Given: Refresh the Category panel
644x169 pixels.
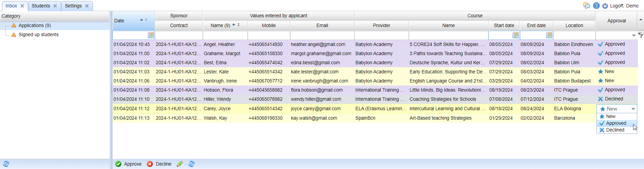Looking at the screenshot, I should coord(6,164).
